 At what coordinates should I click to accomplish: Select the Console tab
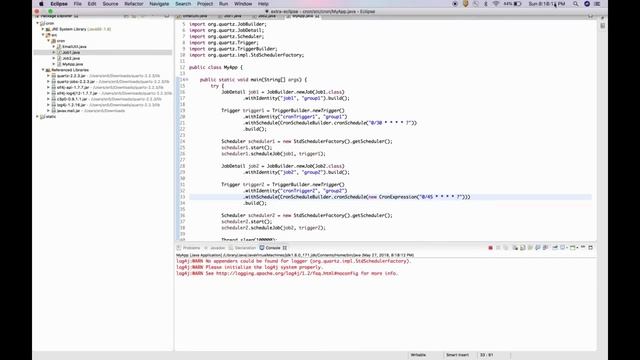click(273, 248)
